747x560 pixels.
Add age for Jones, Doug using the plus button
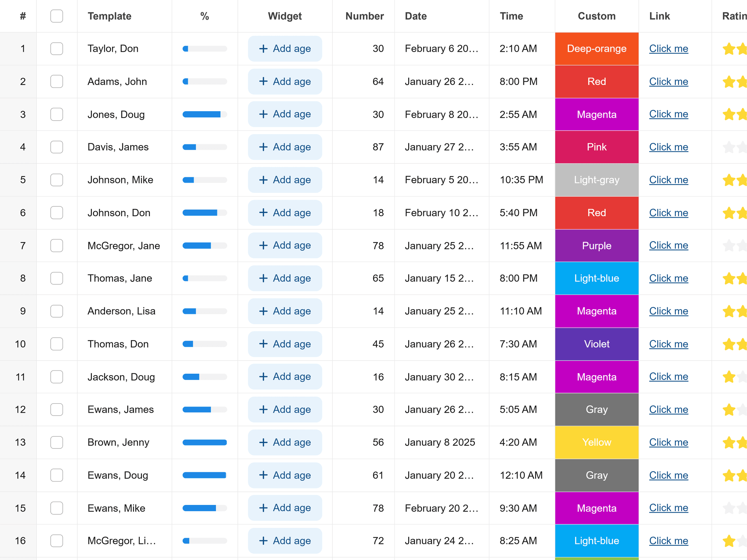pos(263,114)
